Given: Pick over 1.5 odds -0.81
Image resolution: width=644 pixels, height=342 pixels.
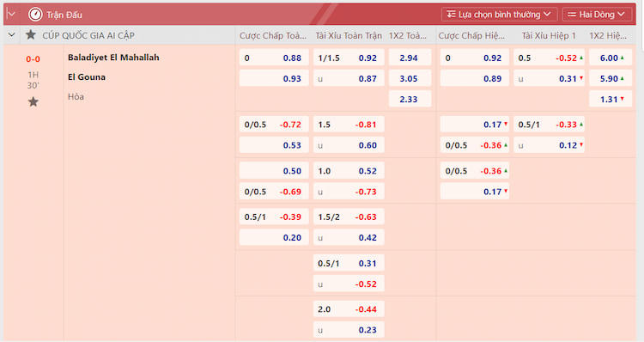Looking at the screenshot, I should click(349, 124).
